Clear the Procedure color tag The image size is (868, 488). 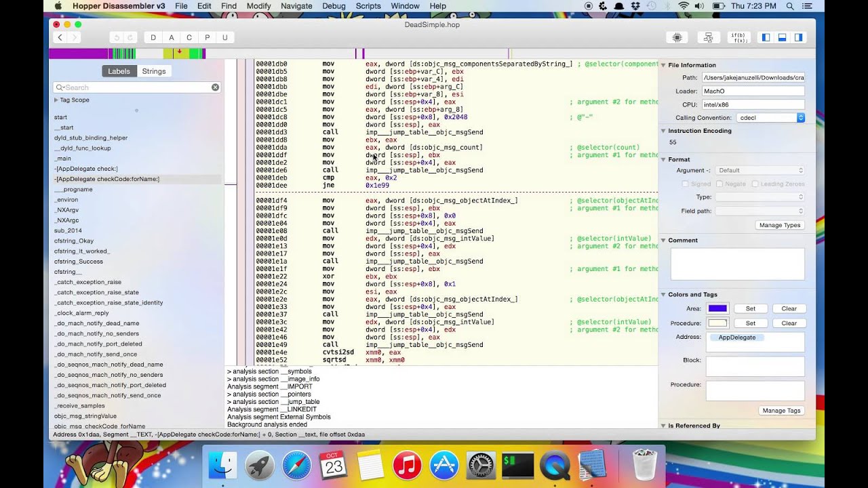point(789,323)
